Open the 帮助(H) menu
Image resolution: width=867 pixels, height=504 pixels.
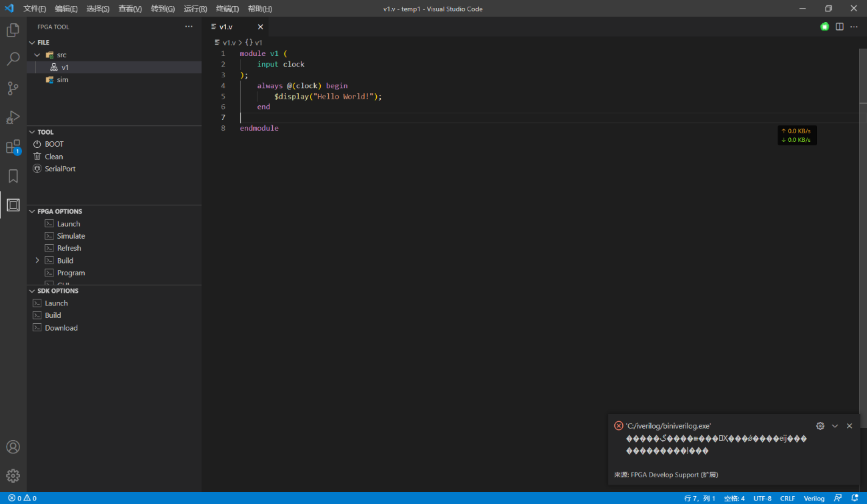pyautogui.click(x=259, y=9)
